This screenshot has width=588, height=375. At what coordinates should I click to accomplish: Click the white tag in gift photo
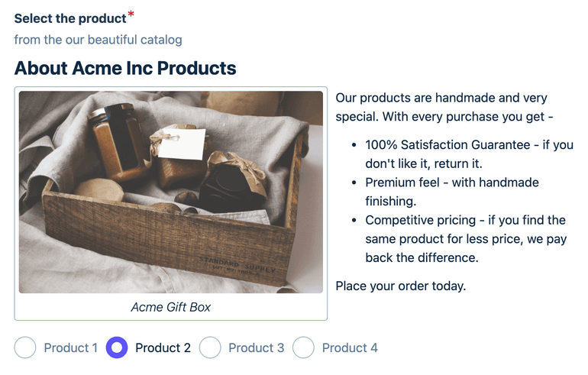coord(183,144)
